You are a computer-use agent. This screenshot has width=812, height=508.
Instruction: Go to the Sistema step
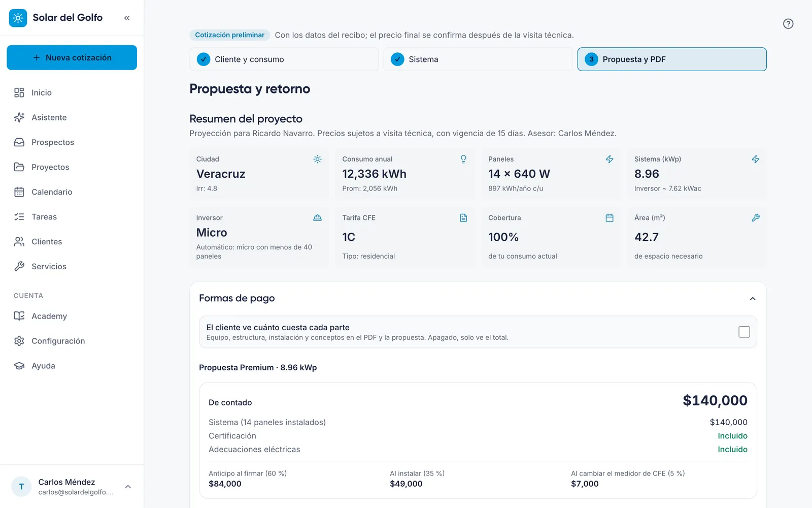[x=478, y=59]
